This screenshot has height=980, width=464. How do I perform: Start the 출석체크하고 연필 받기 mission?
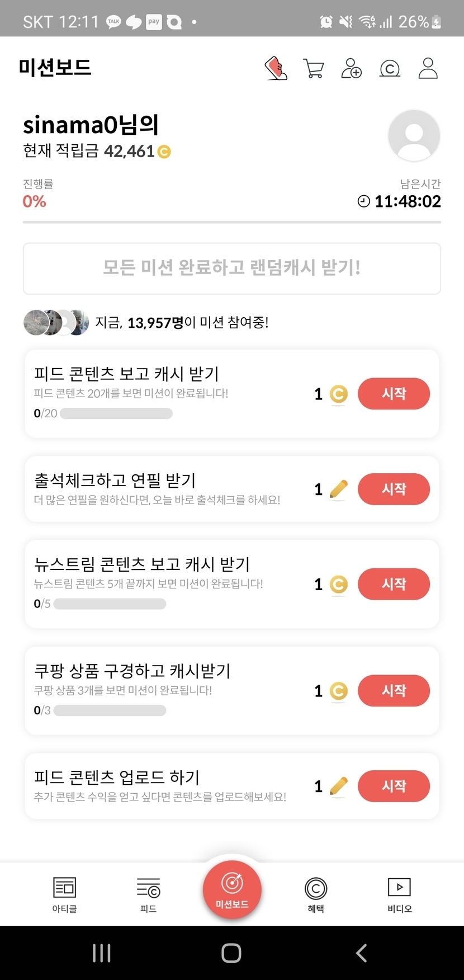point(394,489)
